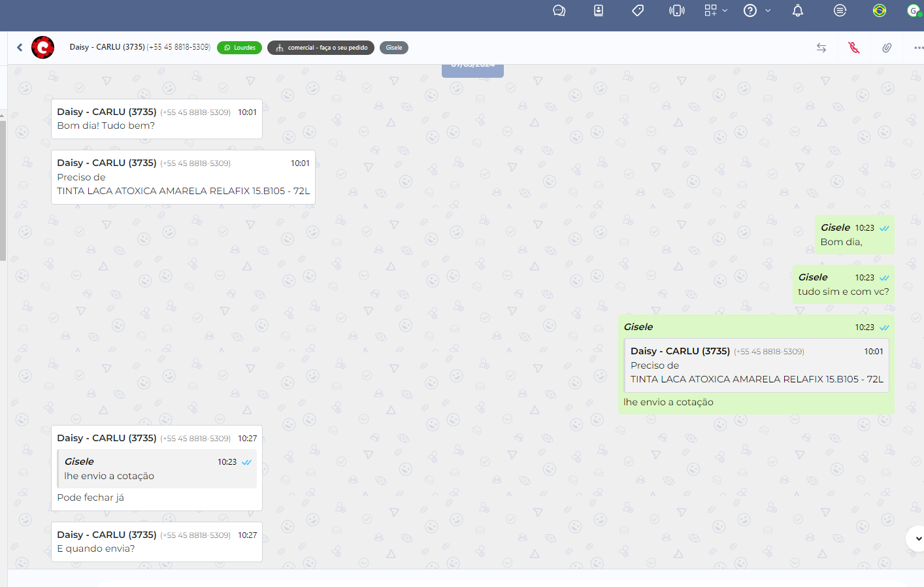Screen dimensions: 924x587
Task: Change language via Brazil flag
Action: pos(880,10)
